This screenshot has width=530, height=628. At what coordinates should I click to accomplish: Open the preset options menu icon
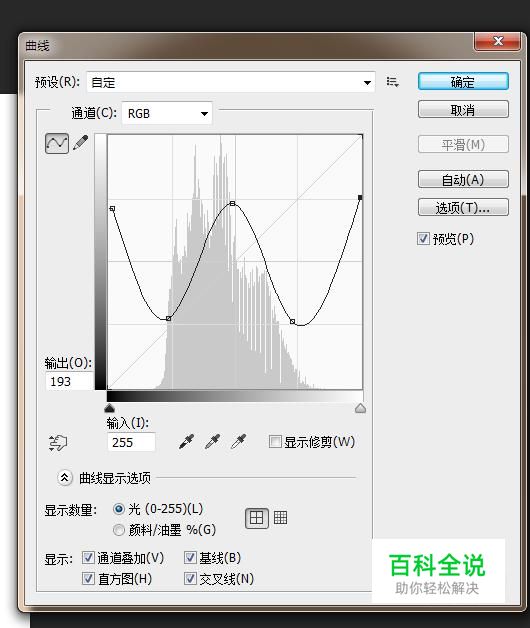pyautogui.click(x=392, y=82)
